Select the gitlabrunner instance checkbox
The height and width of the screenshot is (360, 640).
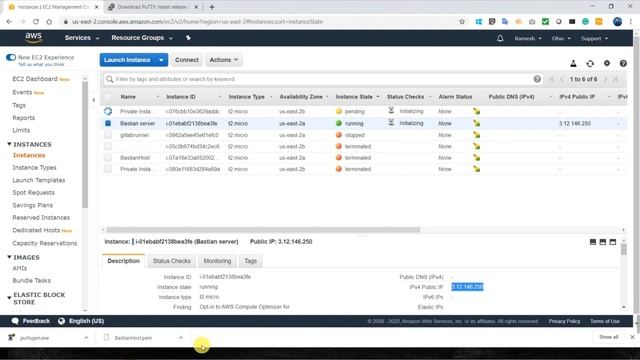pos(108,135)
